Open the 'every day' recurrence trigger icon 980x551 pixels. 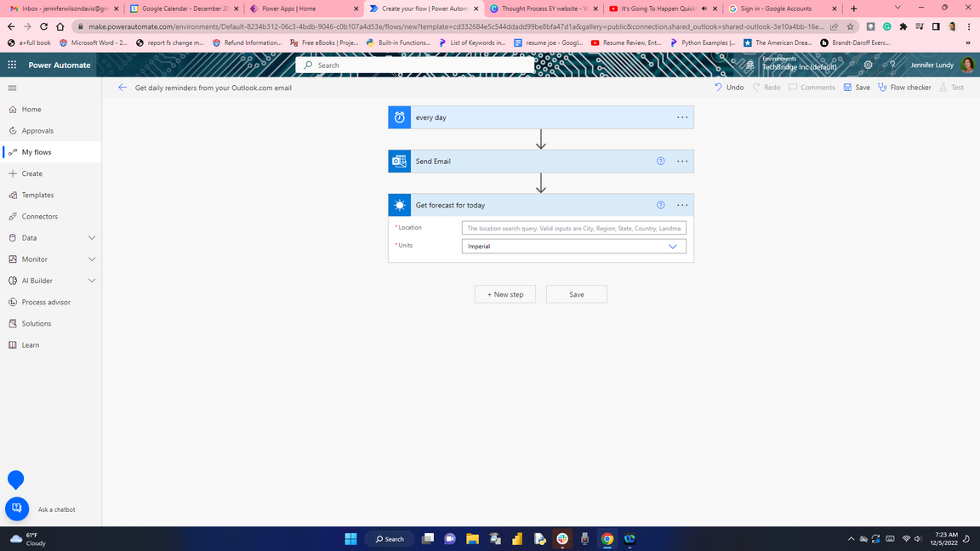click(399, 117)
